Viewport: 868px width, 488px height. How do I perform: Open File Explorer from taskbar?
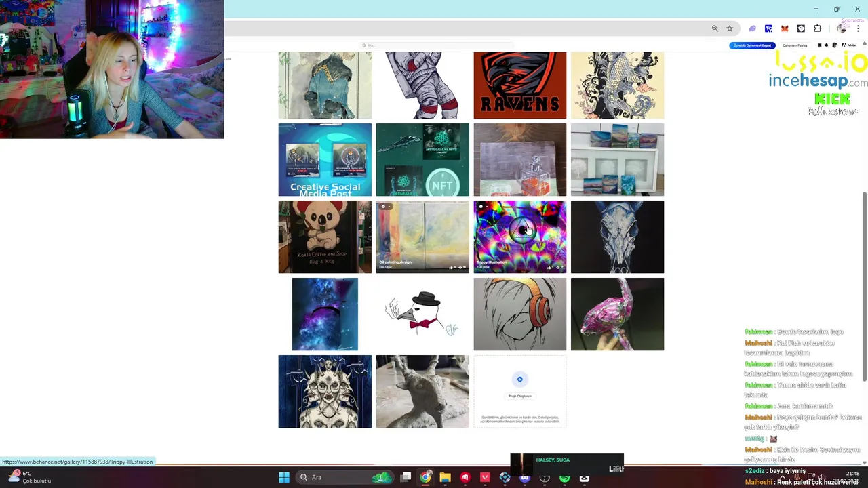[445, 477]
